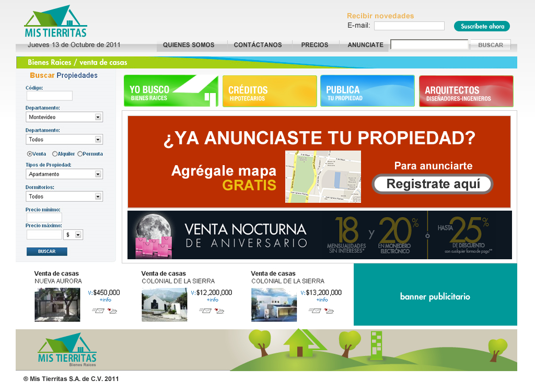The width and height of the screenshot is (535, 392).
Task: Click the blue BUSCAR button in the sidebar
Action: (x=46, y=251)
